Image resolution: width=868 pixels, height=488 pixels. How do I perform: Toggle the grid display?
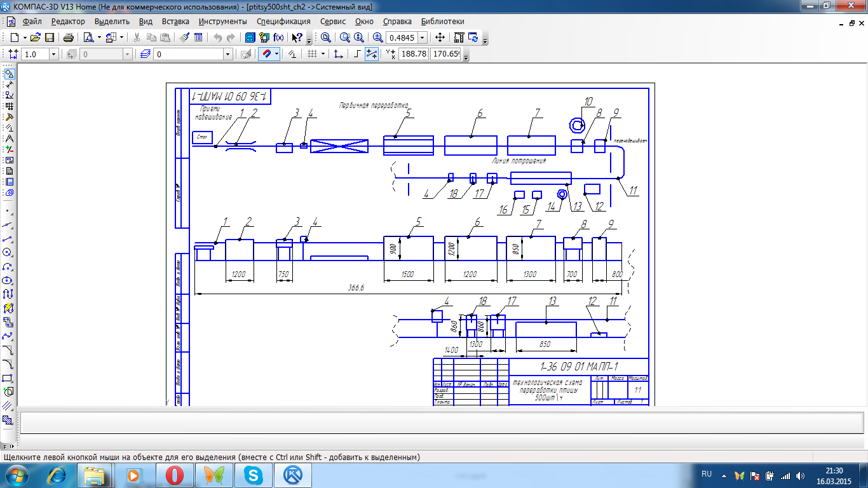click(x=312, y=55)
